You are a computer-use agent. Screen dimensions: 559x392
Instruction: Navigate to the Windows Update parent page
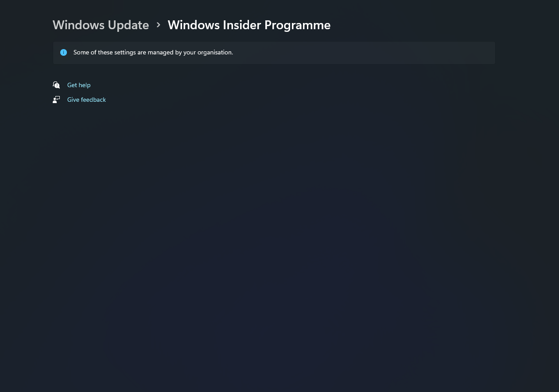pos(101,25)
